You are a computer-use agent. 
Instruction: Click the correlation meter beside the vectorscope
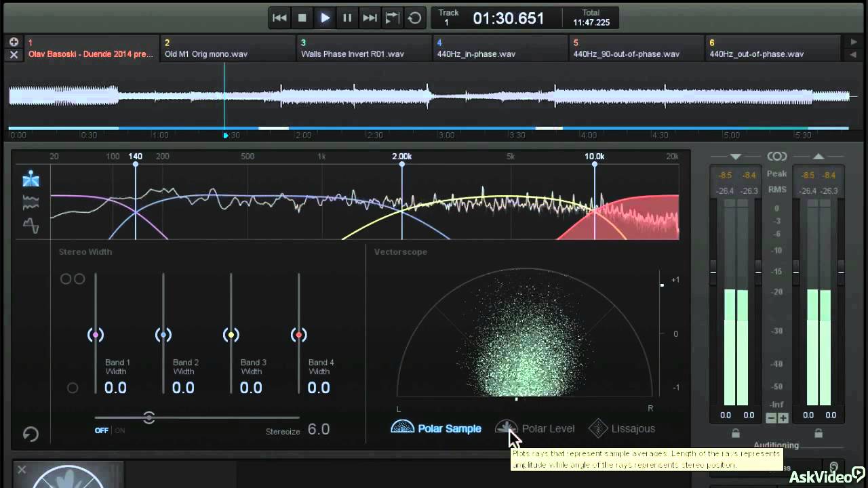pyautogui.click(x=663, y=333)
